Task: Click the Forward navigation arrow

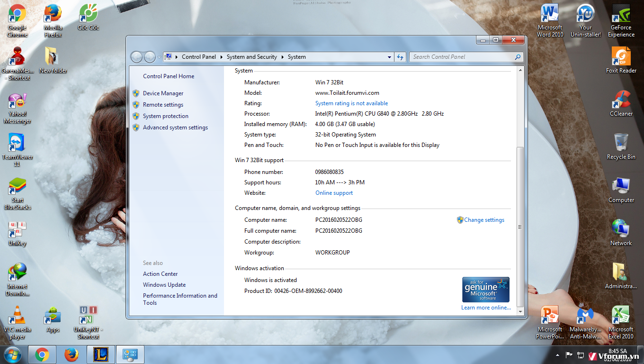Action: [150, 57]
